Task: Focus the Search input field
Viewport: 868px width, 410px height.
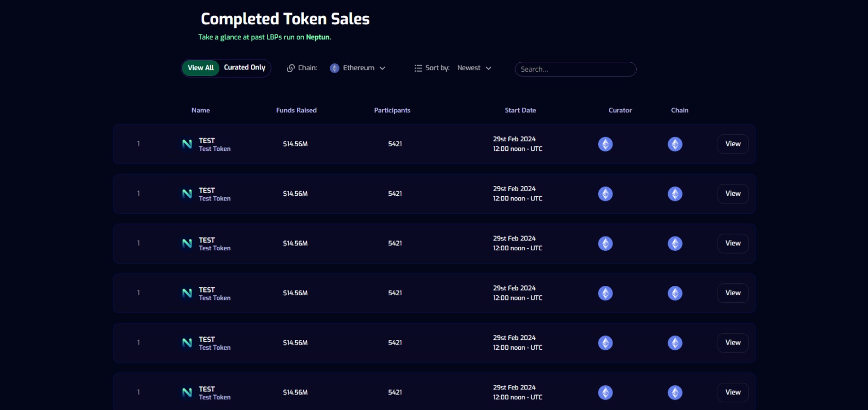Action: (575, 69)
